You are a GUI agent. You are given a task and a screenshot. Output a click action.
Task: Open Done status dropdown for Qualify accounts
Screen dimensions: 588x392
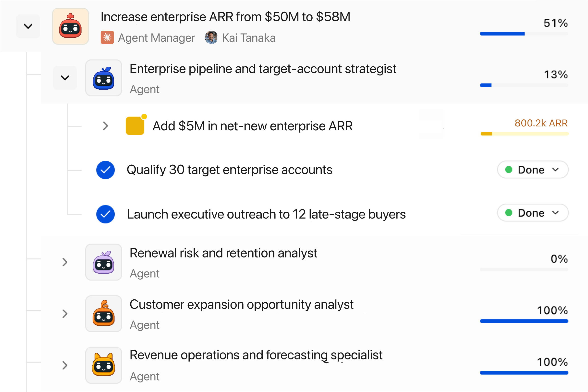pyautogui.click(x=533, y=170)
